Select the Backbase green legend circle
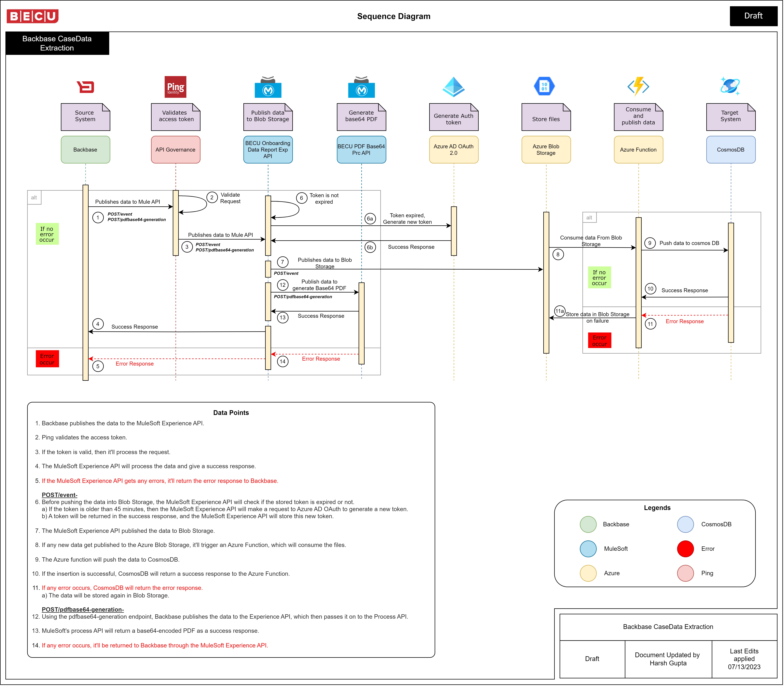Viewport: 784px width, 686px height. coord(588,524)
